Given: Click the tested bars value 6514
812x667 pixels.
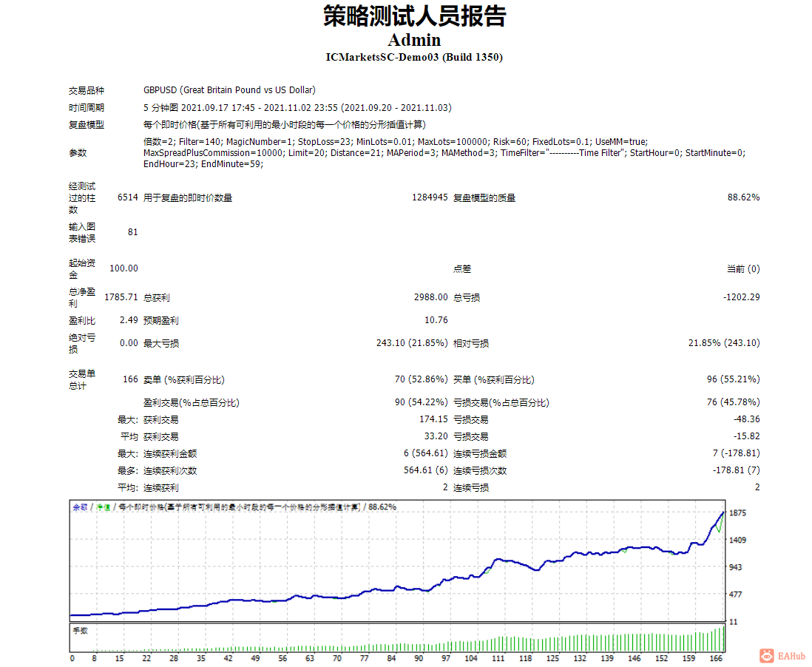Looking at the screenshot, I should click(x=128, y=197).
